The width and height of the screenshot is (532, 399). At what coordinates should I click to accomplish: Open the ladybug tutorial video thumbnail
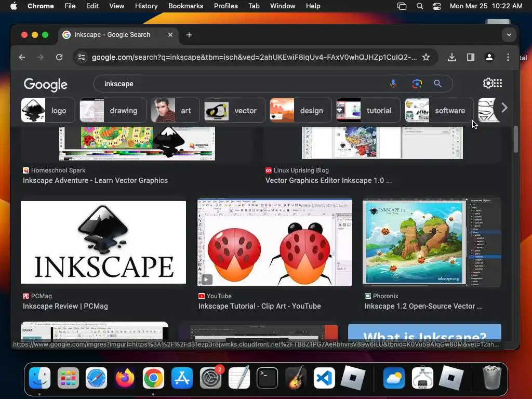[x=275, y=242]
